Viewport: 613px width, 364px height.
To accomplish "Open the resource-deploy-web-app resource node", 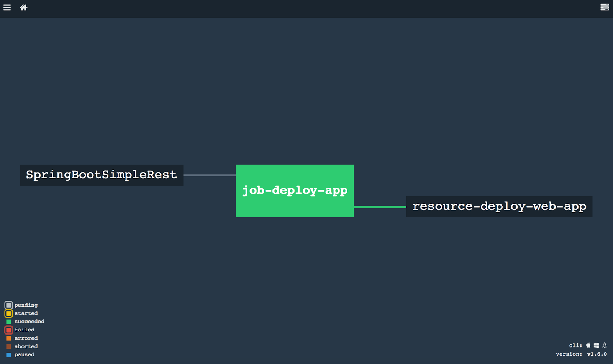I will tap(499, 206).
